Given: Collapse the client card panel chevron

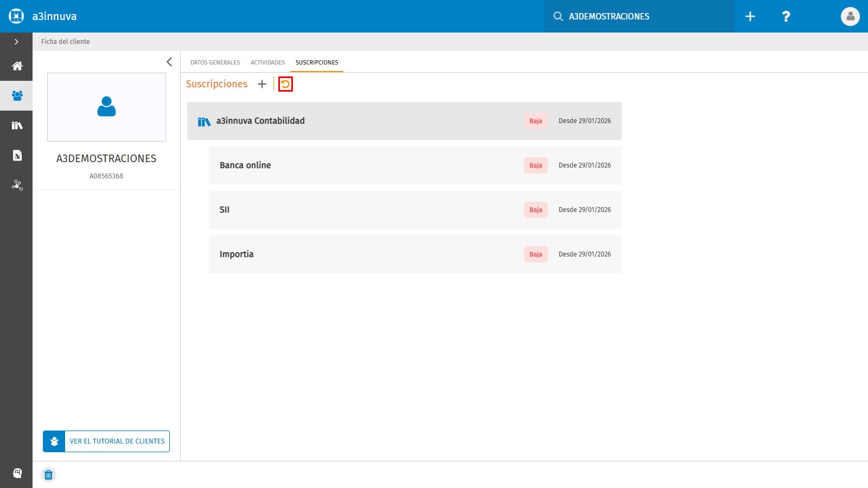Looking at the screenshot, I should [x=169, y=62].
